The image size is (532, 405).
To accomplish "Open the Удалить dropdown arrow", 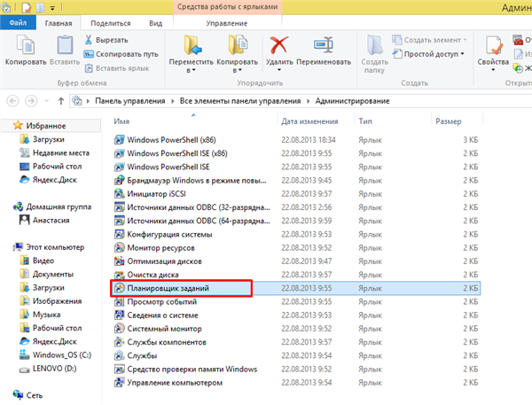I will (279, 70).
